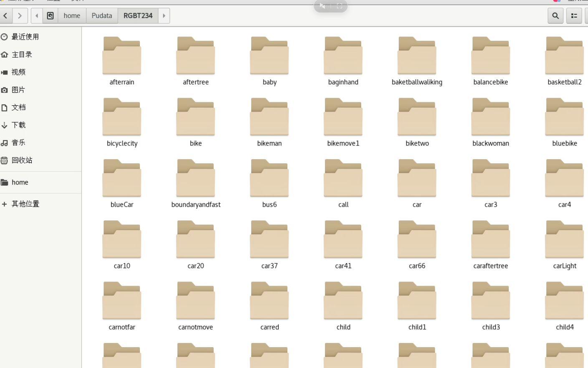Click the carnotmove folder name

(x=195, y=327)
